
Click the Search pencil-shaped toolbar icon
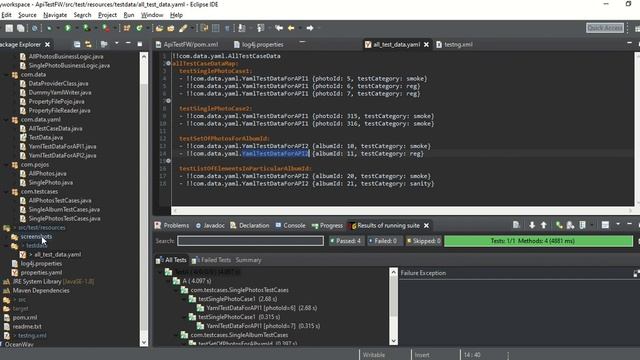(183, 28)
